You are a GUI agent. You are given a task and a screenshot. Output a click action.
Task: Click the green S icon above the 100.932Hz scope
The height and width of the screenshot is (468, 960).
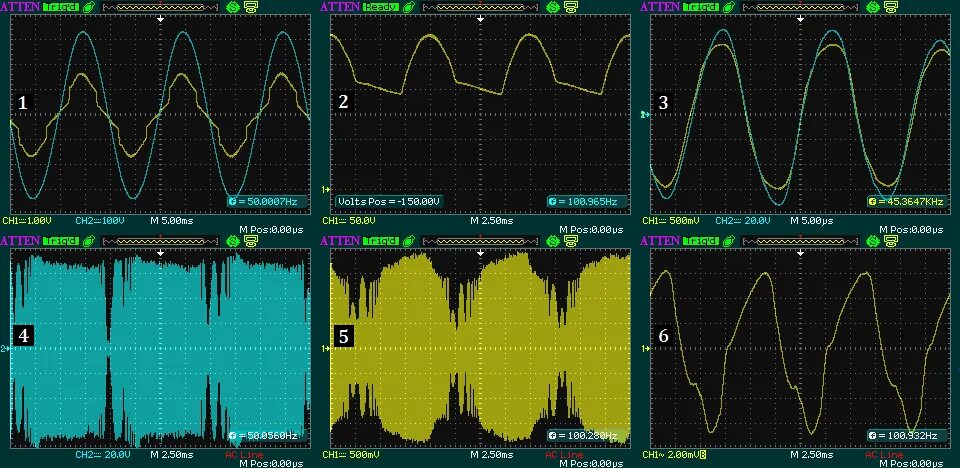click(x=872, y=241)
